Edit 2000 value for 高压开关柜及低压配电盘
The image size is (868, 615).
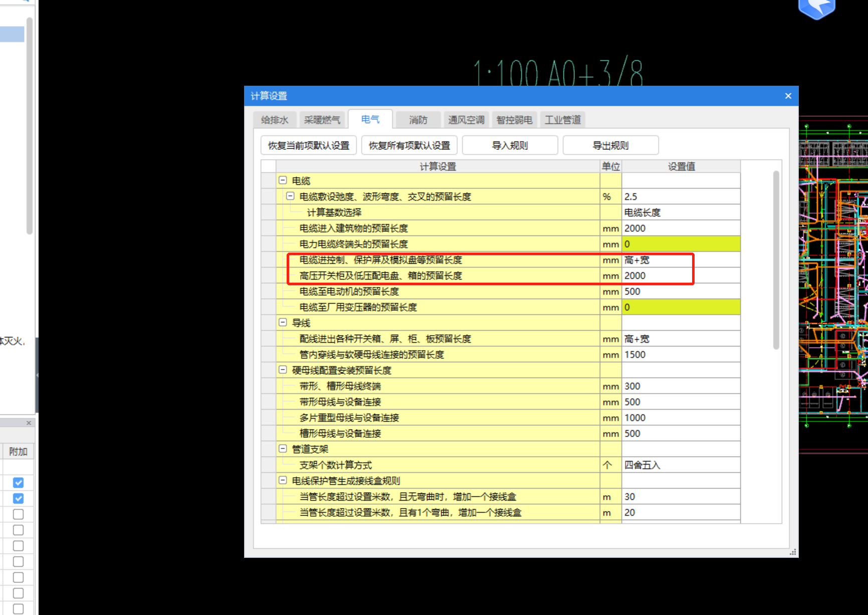tap(681, 276)
